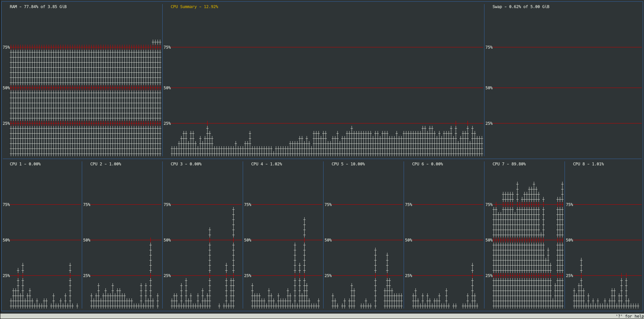Click the 'RAM – 77.84% of 3.85 GiB' title
The image size is (644, 319).
coord(38,7)
